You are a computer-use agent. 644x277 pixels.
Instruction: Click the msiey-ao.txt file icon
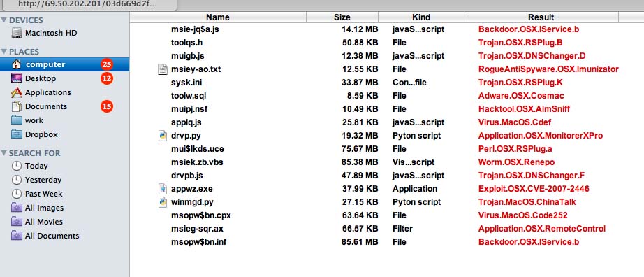163,69
